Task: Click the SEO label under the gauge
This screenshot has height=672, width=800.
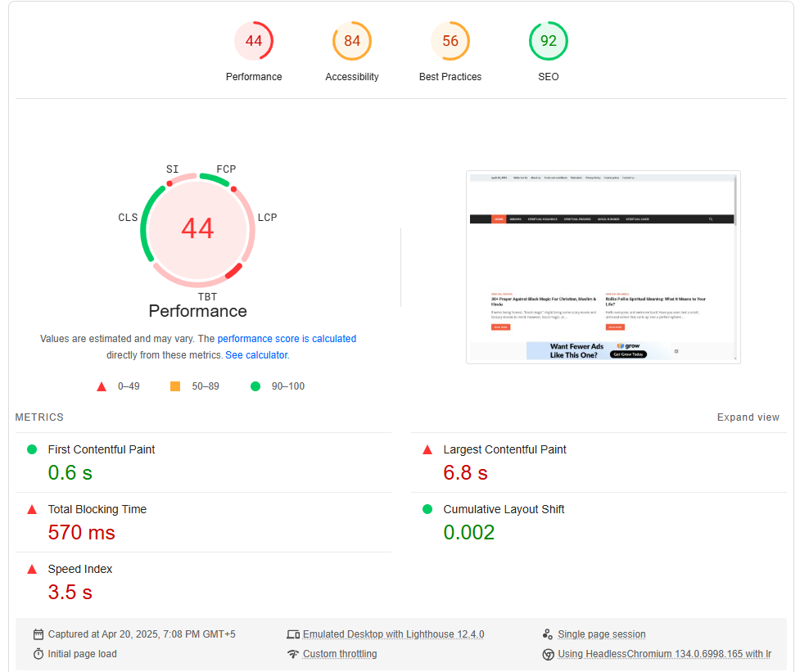Action: pos(549,76)
